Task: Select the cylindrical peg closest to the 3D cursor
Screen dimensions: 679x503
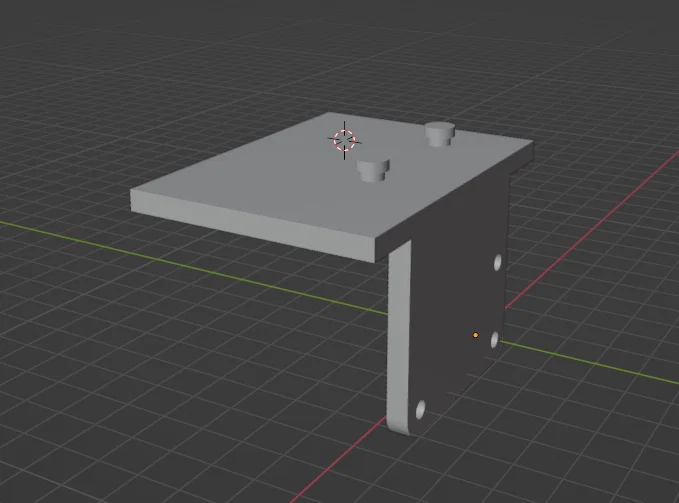Action: click(x=373, y=170)
